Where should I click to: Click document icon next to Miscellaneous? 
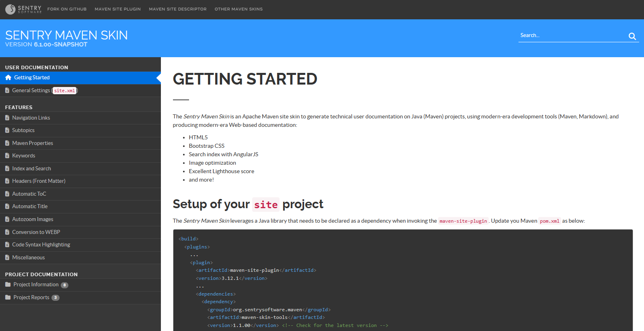7,258
